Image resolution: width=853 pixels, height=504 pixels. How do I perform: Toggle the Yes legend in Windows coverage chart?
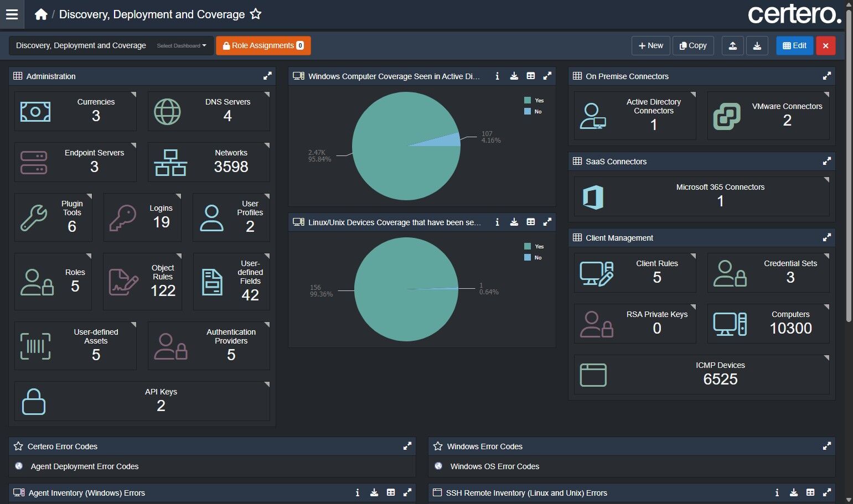pyautogui.click(x=534, y=101)
